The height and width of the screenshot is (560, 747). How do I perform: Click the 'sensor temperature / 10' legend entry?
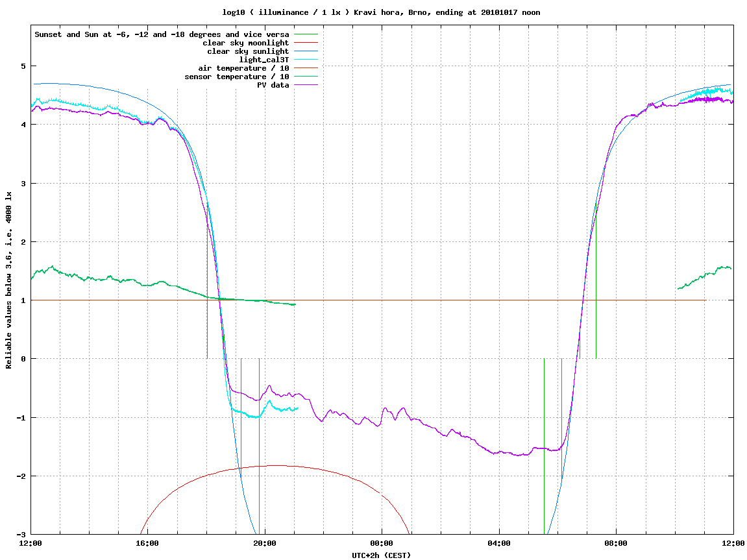237,77
